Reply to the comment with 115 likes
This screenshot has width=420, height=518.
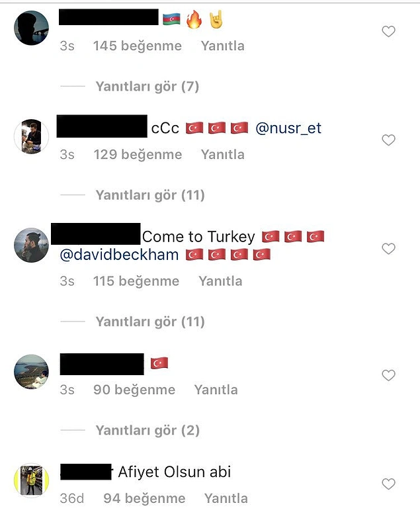(220, 281)
